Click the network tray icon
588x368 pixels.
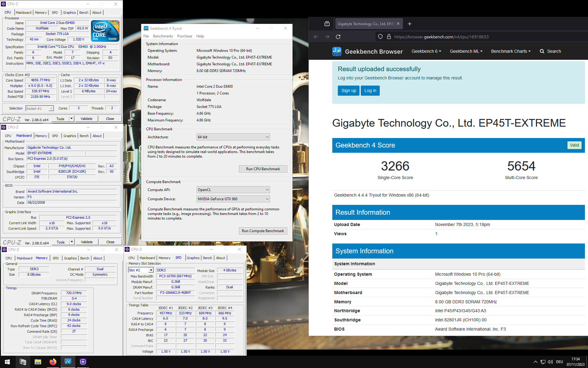543,362
